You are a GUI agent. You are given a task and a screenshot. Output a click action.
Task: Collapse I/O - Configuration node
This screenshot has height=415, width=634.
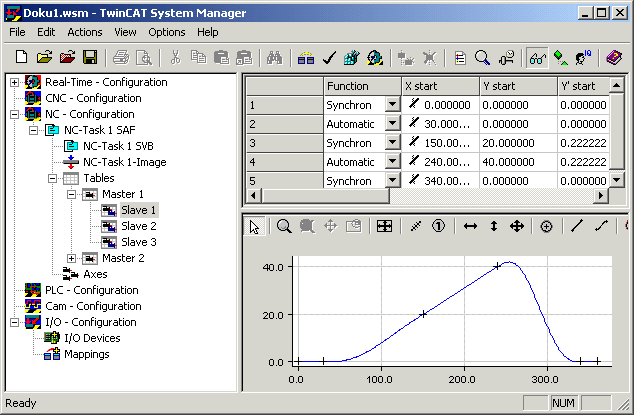tap(15, 322)
